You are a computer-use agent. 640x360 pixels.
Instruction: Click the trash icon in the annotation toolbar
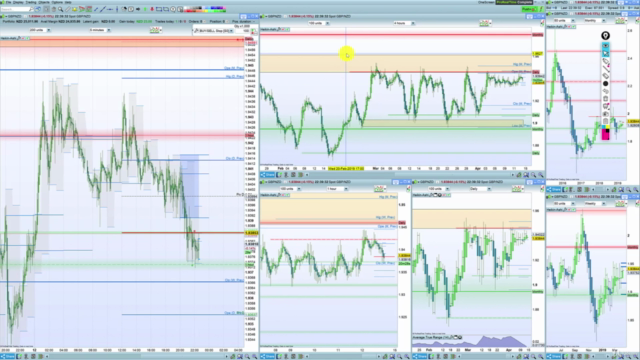[x=605, y=99]
